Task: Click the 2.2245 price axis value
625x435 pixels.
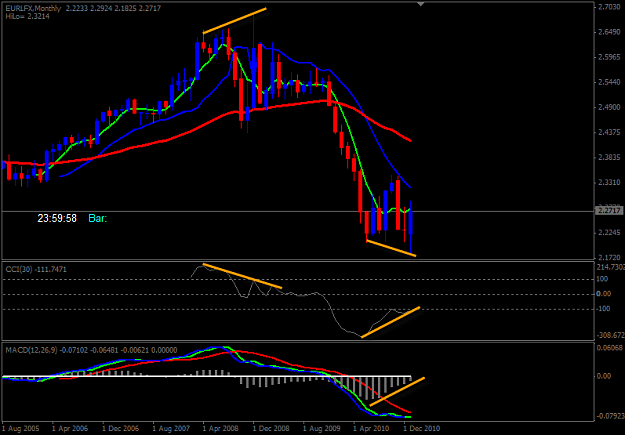Action: (608, 233)
